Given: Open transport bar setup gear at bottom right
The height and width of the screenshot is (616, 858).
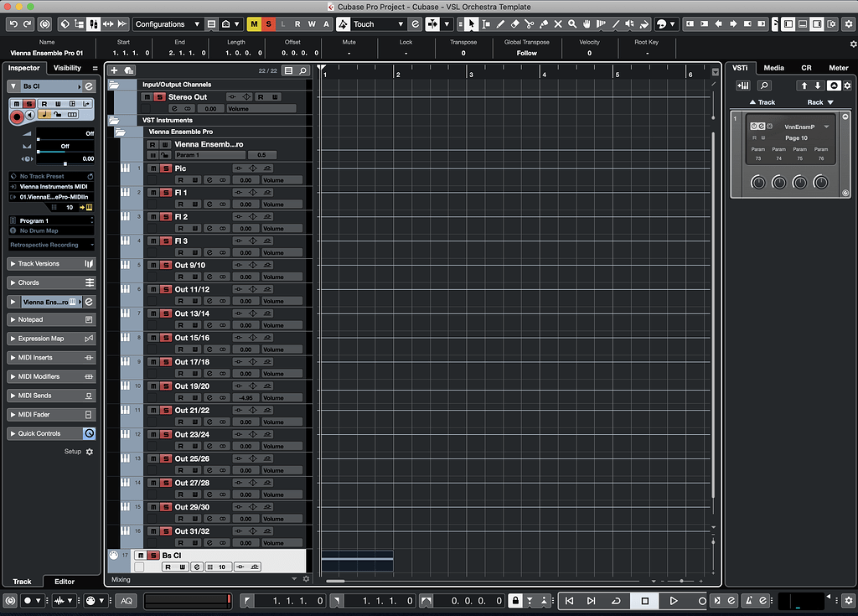Looking at the screenshot, I should (x=848, y=600).
